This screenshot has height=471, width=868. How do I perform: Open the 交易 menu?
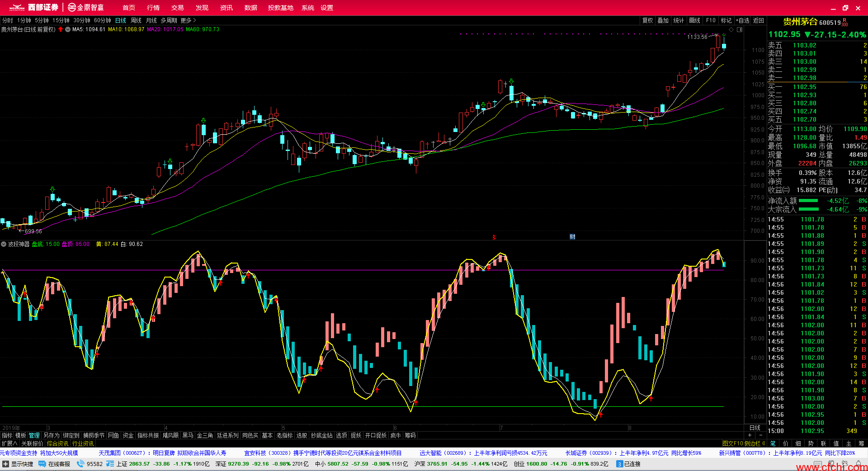click(178, 8)
